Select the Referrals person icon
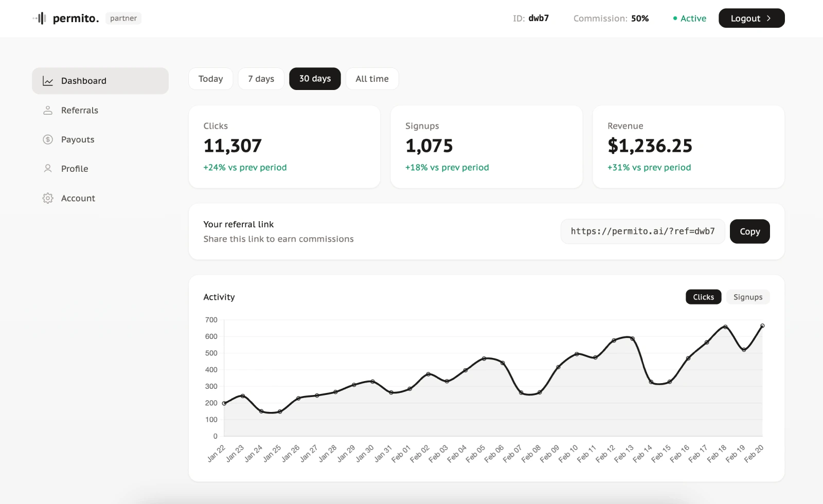The width and height of the screenshot is (823, 504). point(47,110)
